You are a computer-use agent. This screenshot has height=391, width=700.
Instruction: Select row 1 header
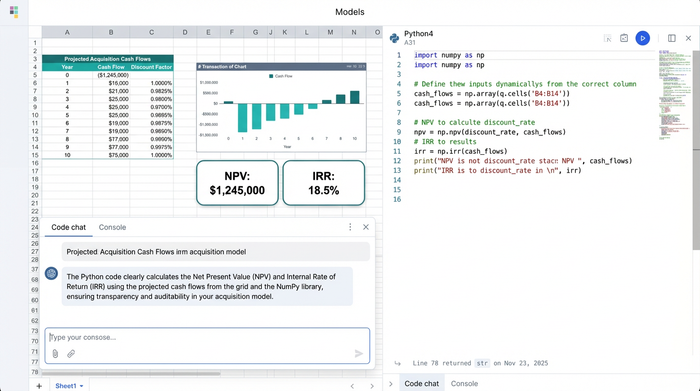tap(35, 43)
